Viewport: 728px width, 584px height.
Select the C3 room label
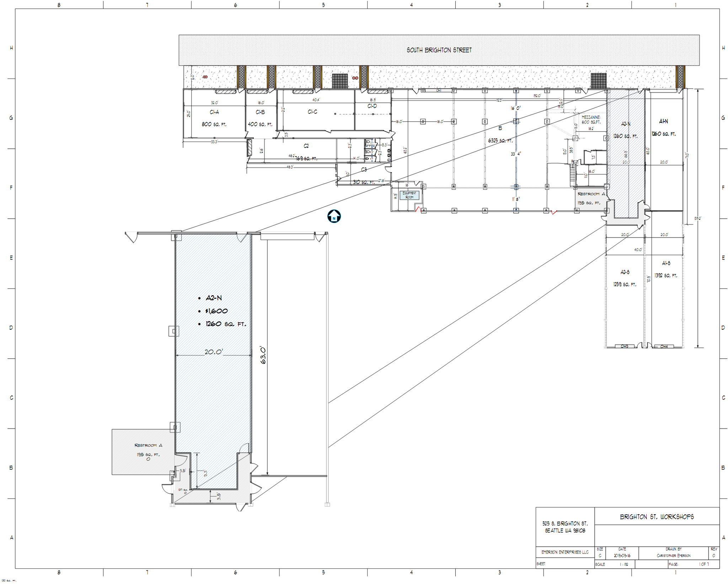point(364,170)
